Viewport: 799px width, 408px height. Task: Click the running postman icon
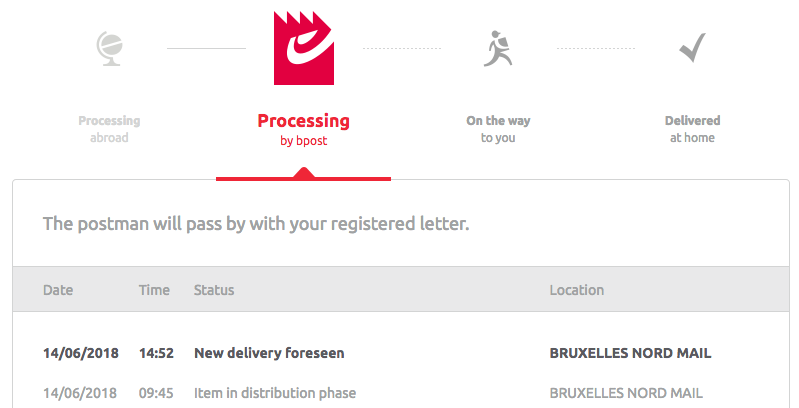pyautogui.click(x=498, y=48)
